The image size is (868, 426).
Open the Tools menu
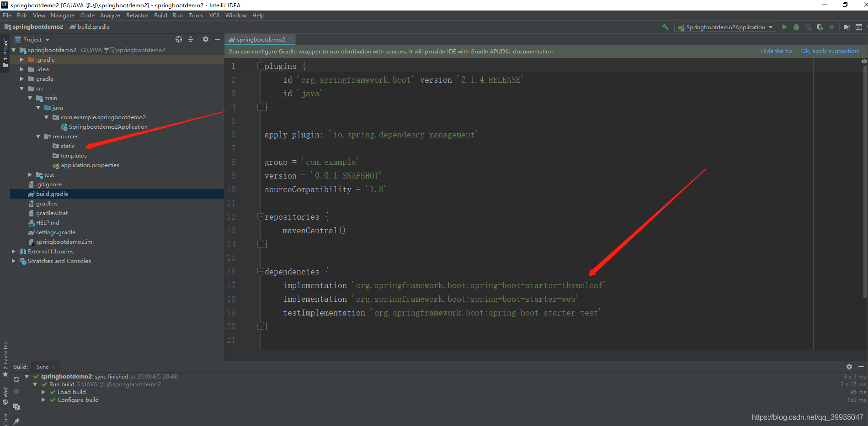point(196,16)
